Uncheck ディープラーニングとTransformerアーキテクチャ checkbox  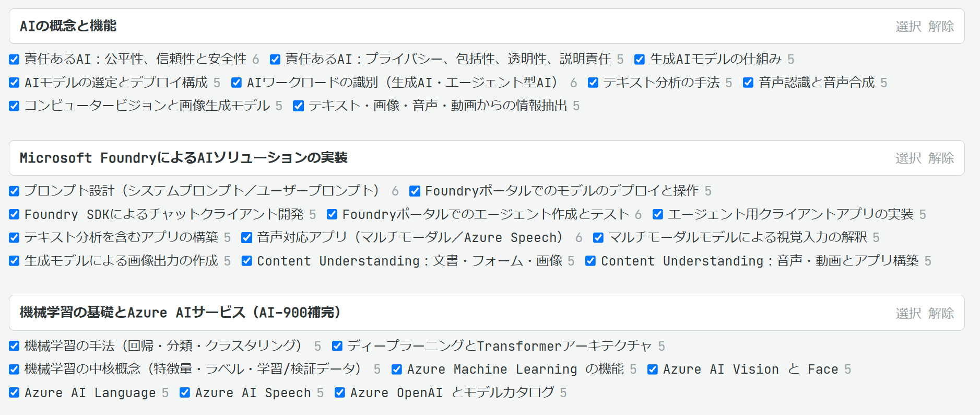click(x=337, y=346)
